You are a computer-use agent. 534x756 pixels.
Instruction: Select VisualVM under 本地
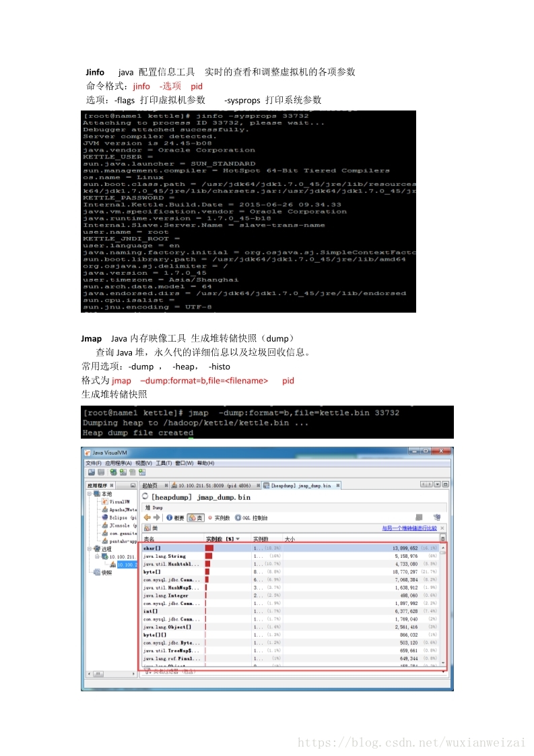click(x=116, y=501)
